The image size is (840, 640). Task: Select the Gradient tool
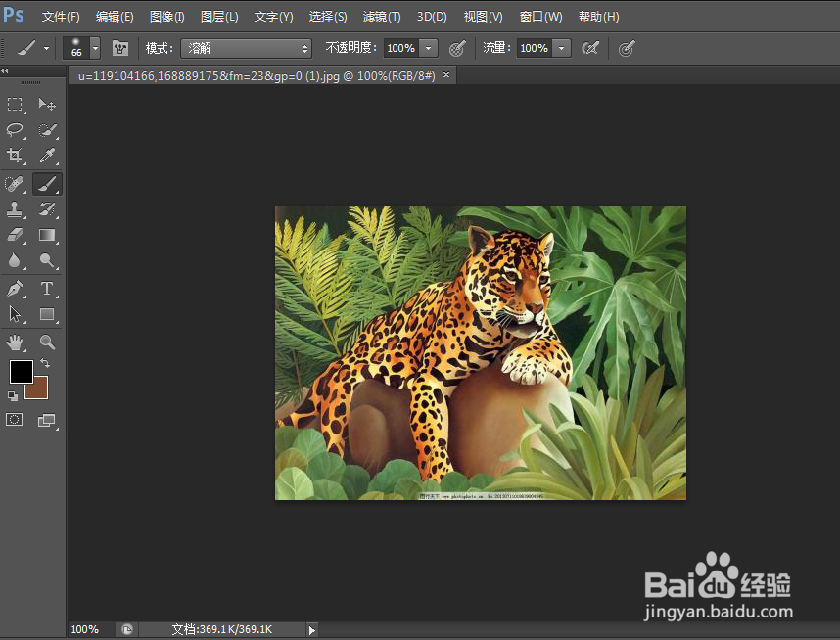point(47,235)
